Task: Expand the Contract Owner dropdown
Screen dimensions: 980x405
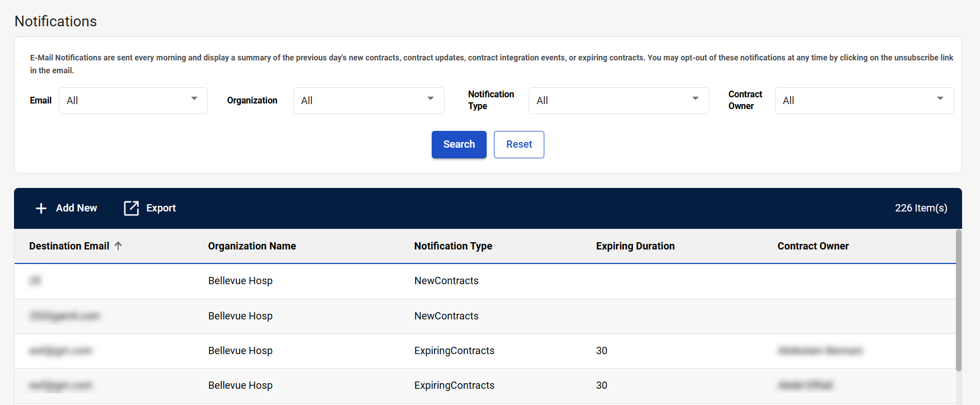Action: tap(864, 101)
